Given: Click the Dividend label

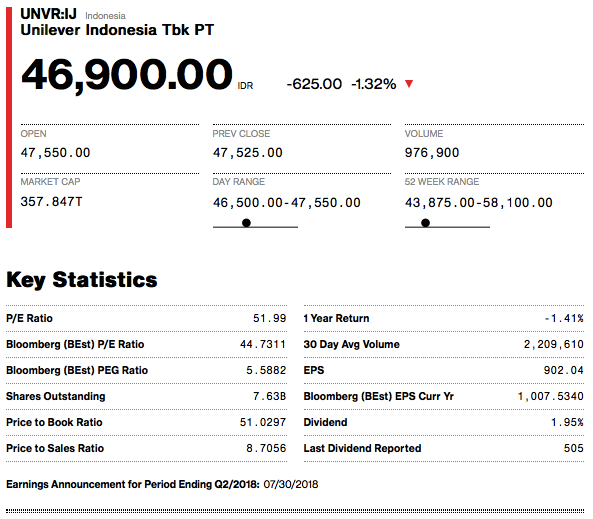Looking at the screenshot, I should pyautogui.click(x=326, y=423).
